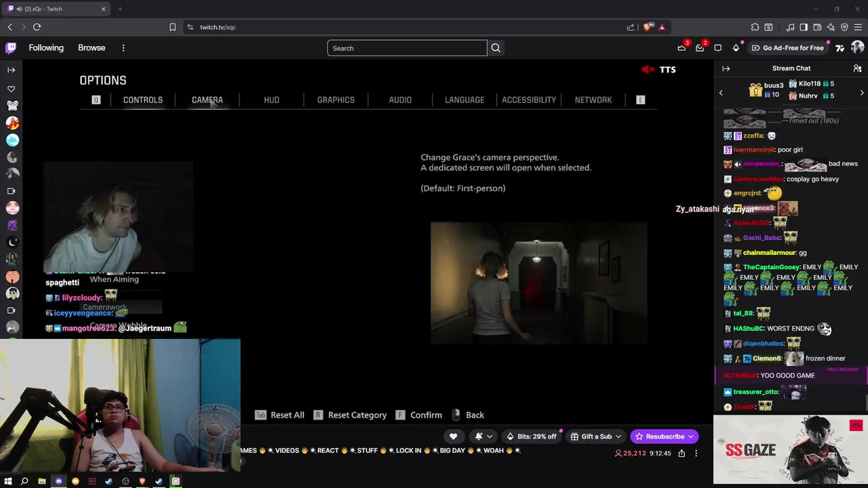Click buus3 gift leaderboard entry
Image resolution: width=868 pixels, height=488 pixels.
coord(766,90)
